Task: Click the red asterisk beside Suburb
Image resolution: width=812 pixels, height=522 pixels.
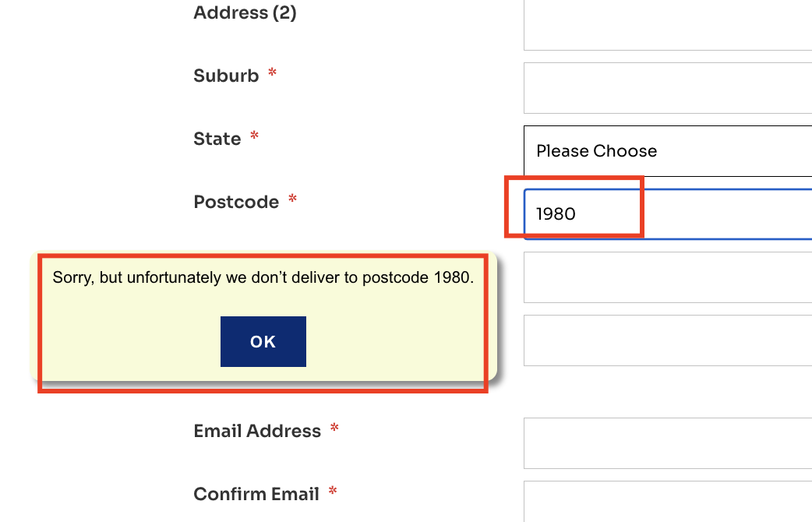Action: (273, 72)
